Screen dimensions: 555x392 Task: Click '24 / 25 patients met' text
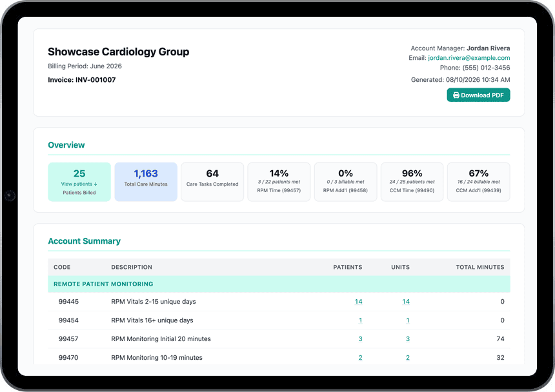coord(412,182)
